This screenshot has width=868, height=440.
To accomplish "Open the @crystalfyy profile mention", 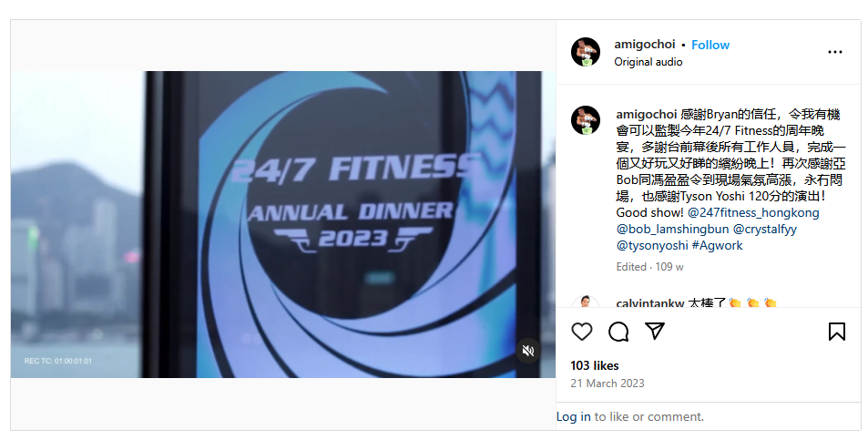I will click(x=765, y=229).
